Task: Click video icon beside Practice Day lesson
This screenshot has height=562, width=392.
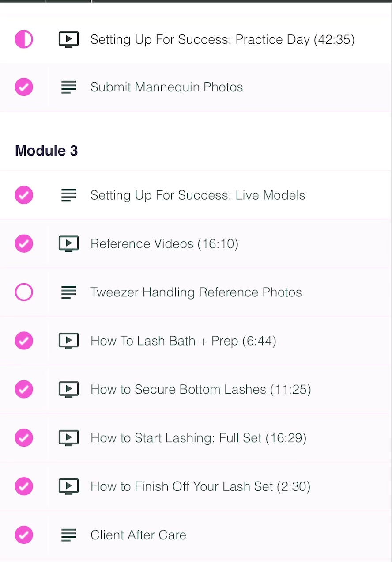Action: tap(68, 40)
